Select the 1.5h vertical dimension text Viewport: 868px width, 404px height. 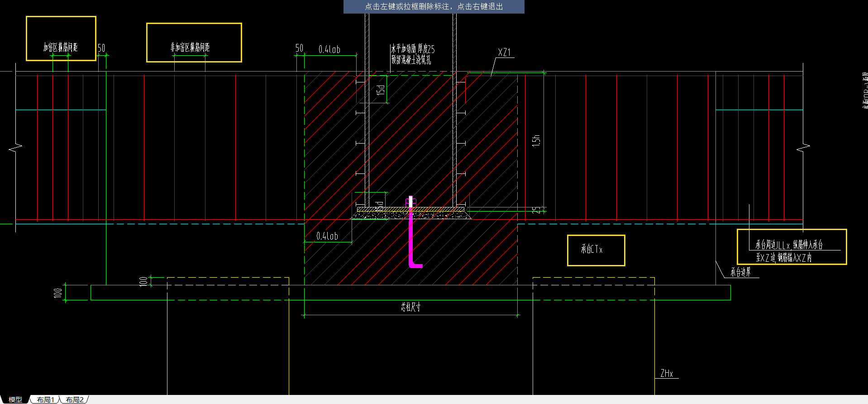[x=536, y=140]
